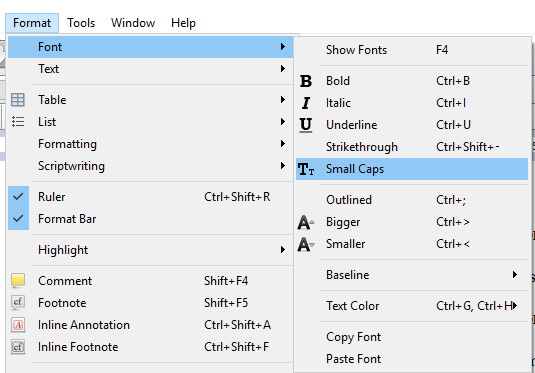Click the Inline Footnote label

[78, 347]
